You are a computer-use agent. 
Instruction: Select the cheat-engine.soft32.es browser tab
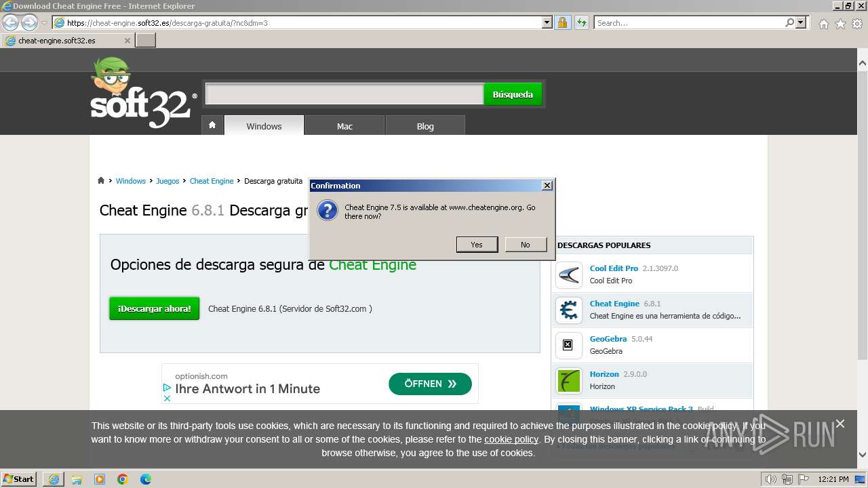(67, 41)
